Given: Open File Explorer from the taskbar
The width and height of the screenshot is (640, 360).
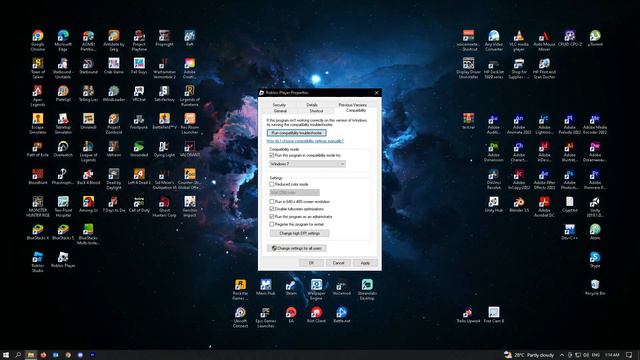Looking at the screenshot, I should pos(31,355).
